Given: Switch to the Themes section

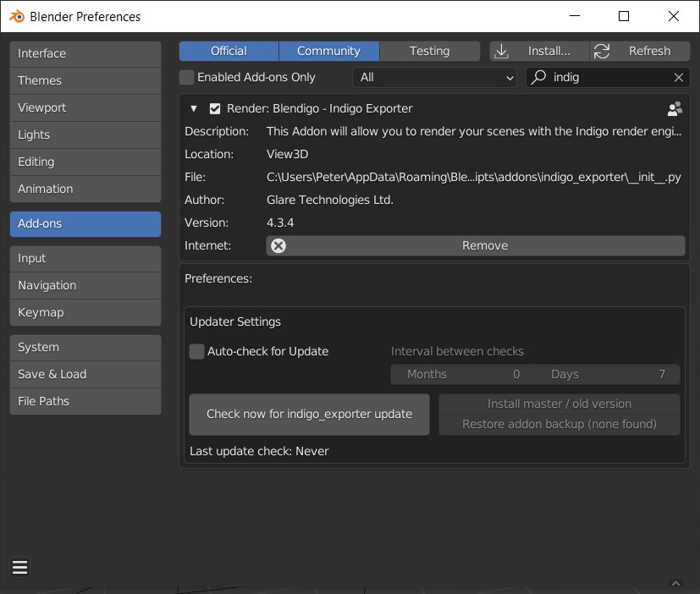Looking at the screenshot, I should [85, 80].
